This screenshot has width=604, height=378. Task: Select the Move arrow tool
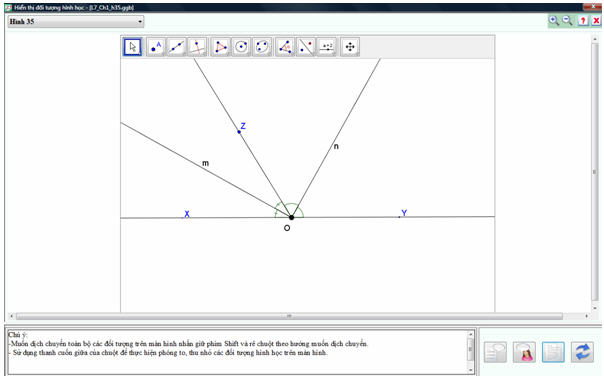click(x=133, y=47)
